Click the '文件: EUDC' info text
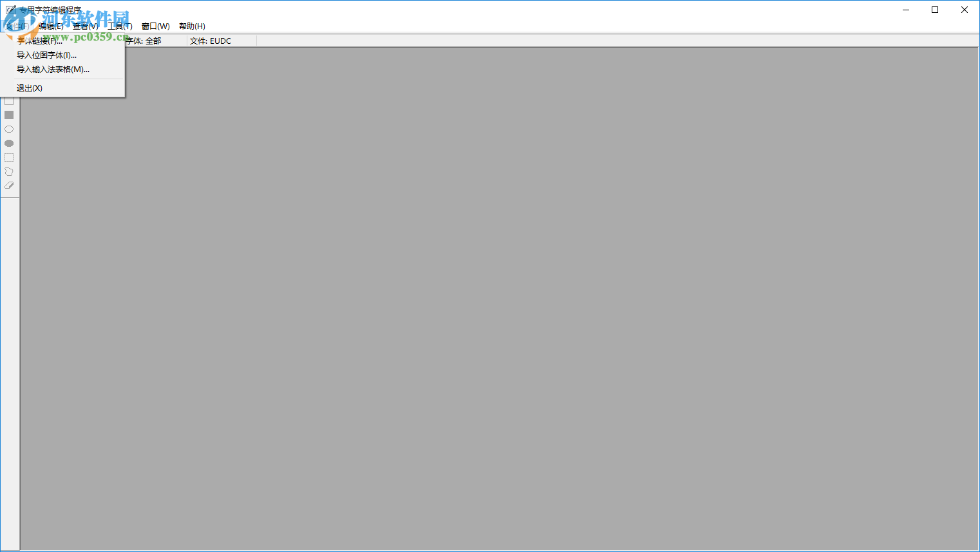Screen dimensions: 980x552 pyautogui.click(x=211, y=41)
